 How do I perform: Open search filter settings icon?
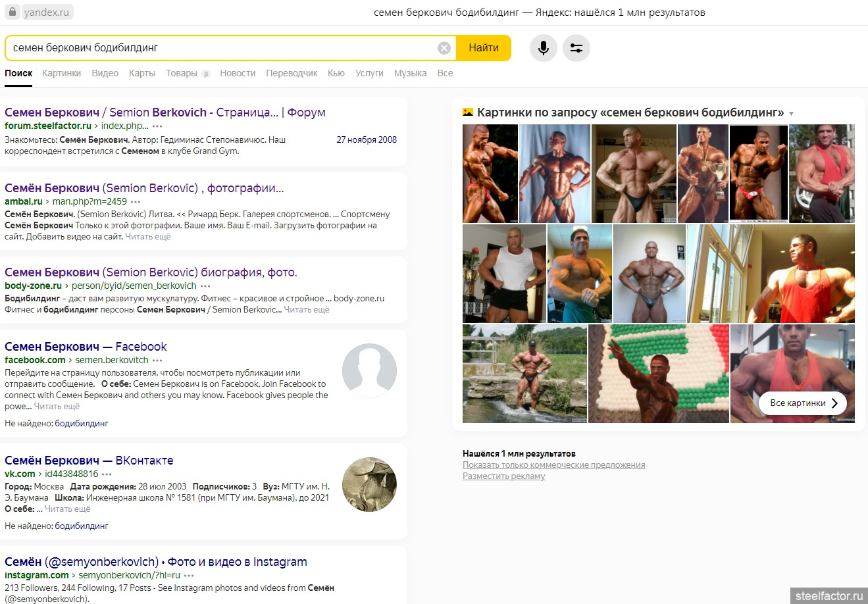click(576, 48)
